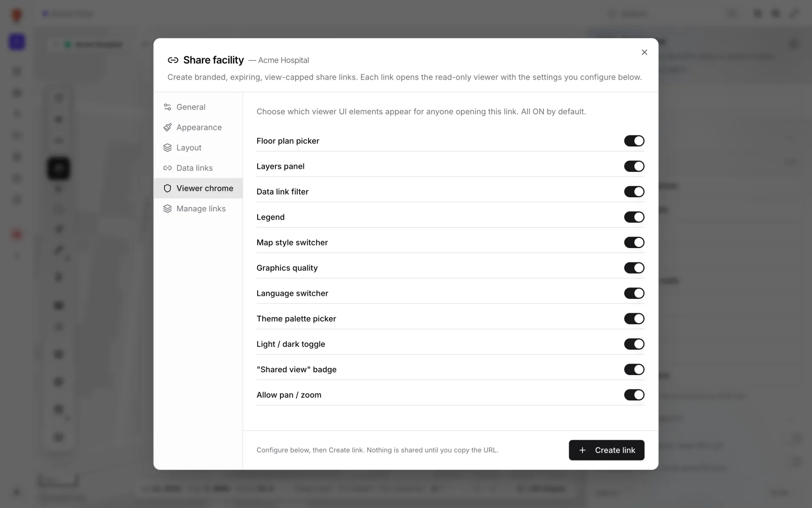
Task: Disable the Layers panel toggle
Action: pyautogui.click(x=634, y=166)
